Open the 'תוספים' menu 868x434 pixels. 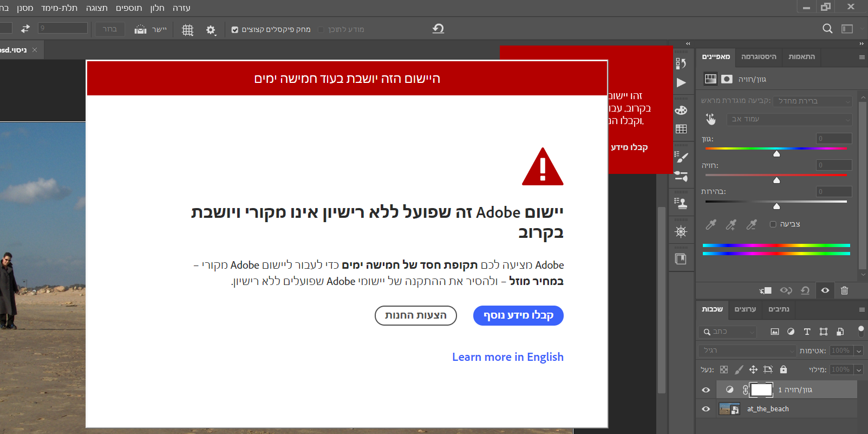pos(129,8)
